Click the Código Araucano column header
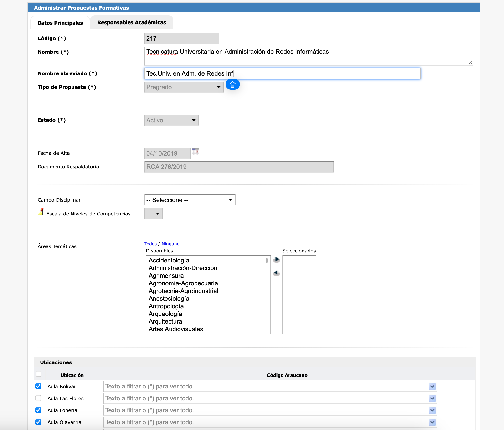This screenshot has width=504, height=430. pos(287,375)
